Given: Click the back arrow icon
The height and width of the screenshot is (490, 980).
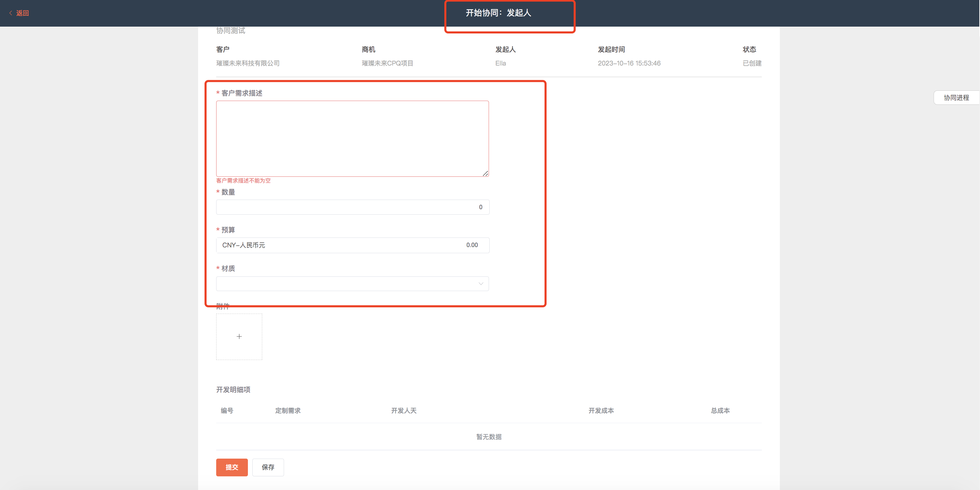Looking at the screenshot, I should coord(11,13).
